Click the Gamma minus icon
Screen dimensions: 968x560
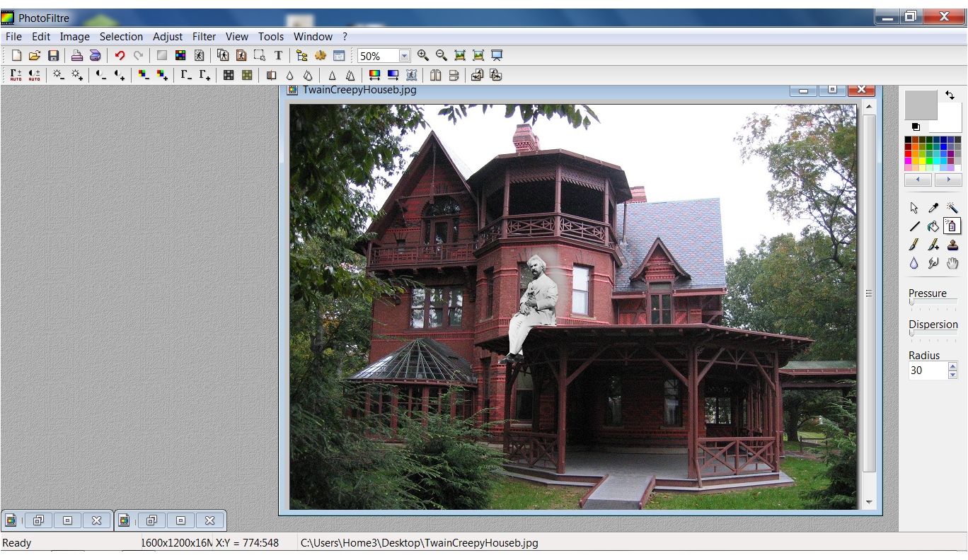(x=186, y=75)
